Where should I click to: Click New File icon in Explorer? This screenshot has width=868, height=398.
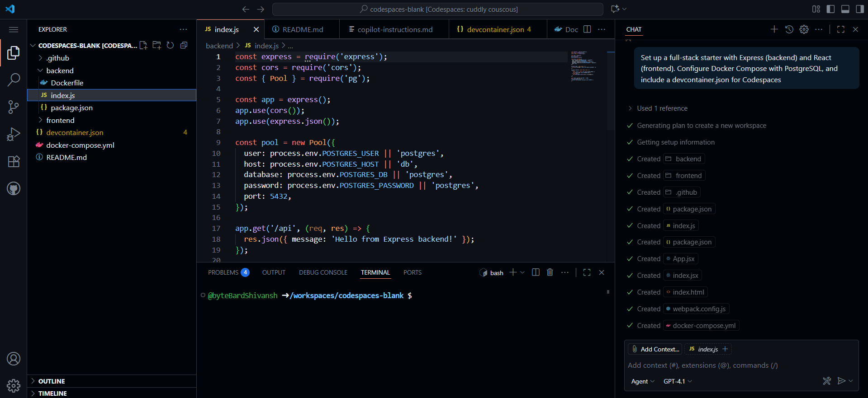pos(143,45)
